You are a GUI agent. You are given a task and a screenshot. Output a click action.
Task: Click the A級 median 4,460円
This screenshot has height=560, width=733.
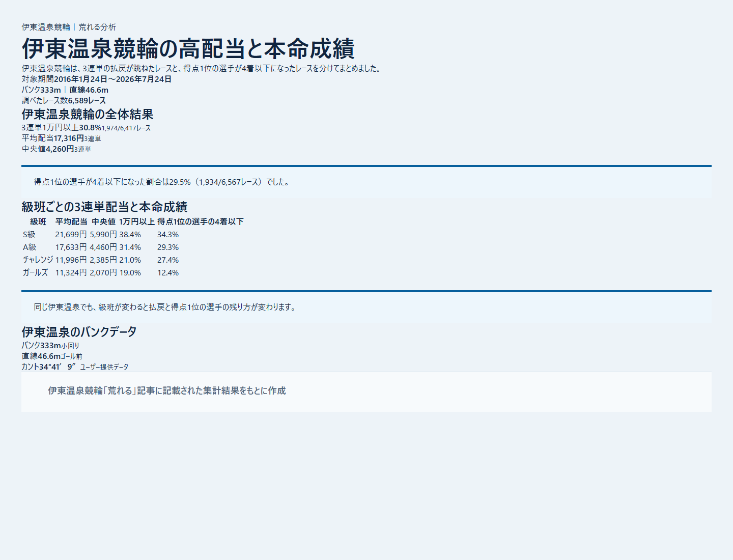(x=103, y=247)
